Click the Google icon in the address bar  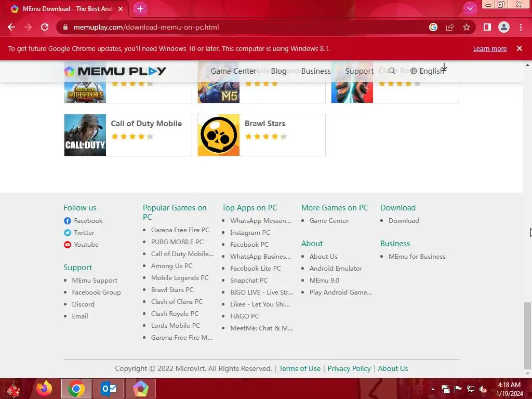(x=433, y=27)
